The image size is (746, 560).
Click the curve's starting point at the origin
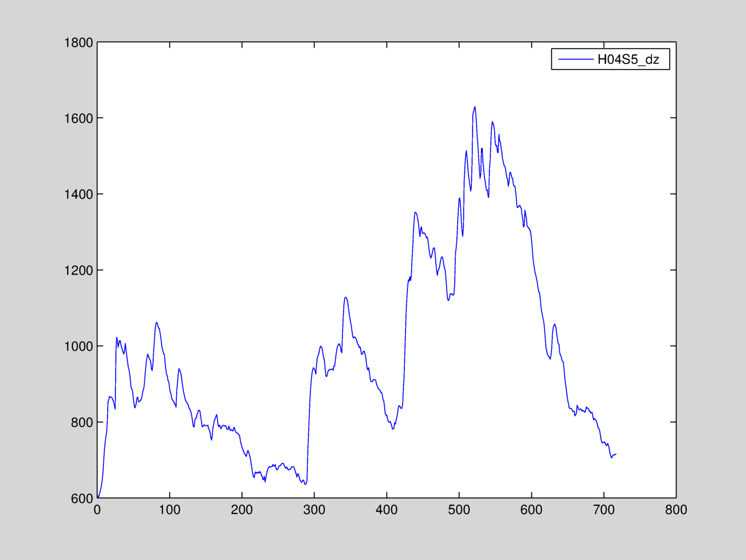point(98,497)
